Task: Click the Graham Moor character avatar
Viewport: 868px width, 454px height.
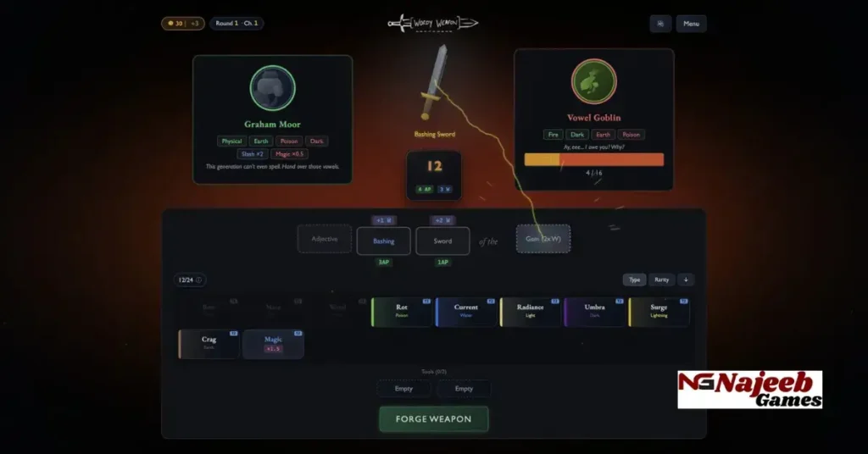Action: pos(272,88)
